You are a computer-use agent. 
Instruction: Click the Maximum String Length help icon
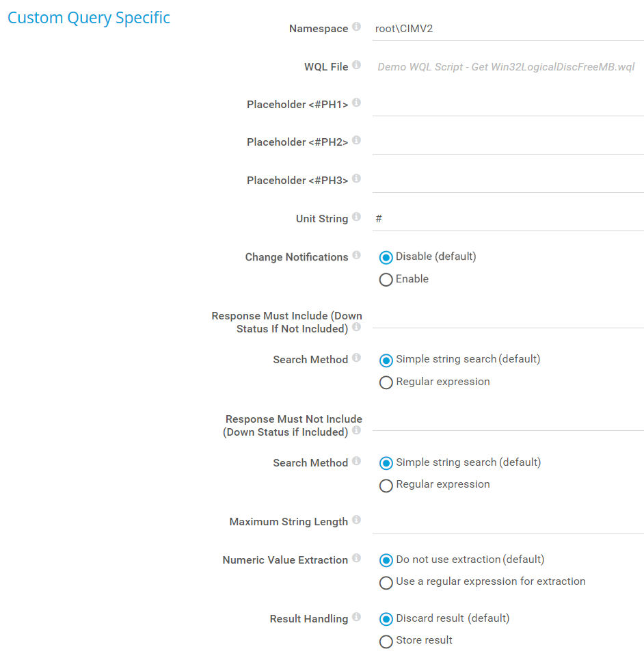pos(356,521)
